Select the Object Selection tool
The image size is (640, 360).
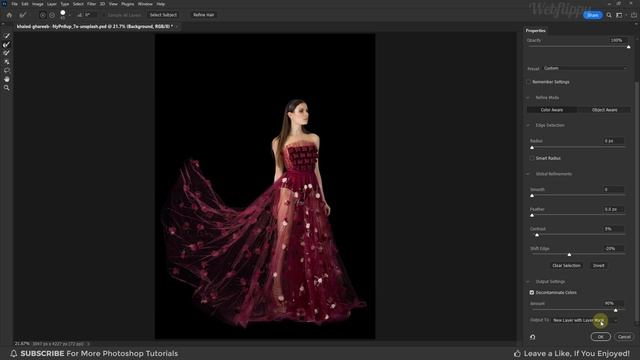[7, 62]
